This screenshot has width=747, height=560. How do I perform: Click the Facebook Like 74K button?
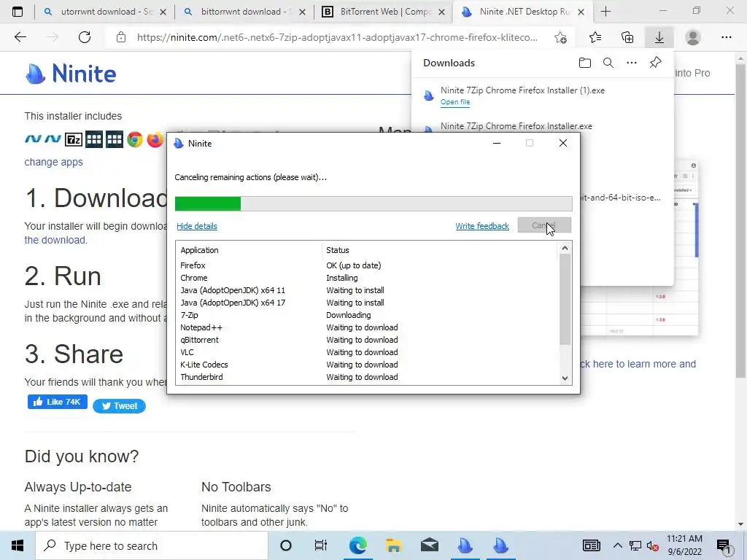[57, 402]
